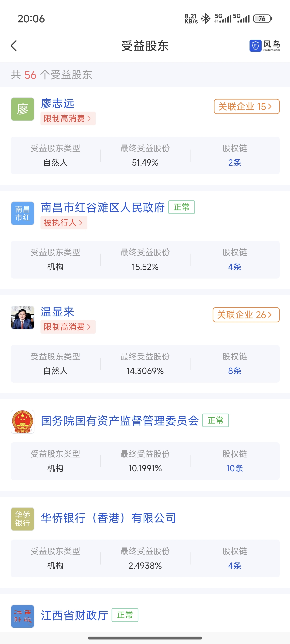Open 限制高消费 tag under 廖志远

68,119
